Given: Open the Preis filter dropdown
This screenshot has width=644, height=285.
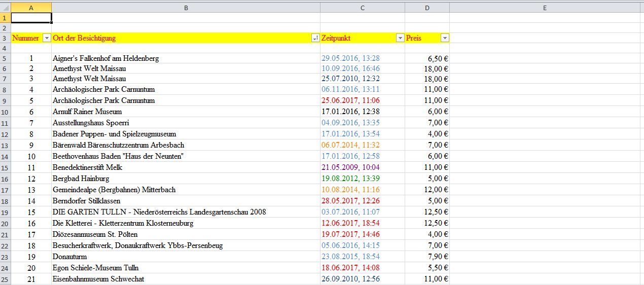Looking at the screenshot, I should tap(445, 38).
